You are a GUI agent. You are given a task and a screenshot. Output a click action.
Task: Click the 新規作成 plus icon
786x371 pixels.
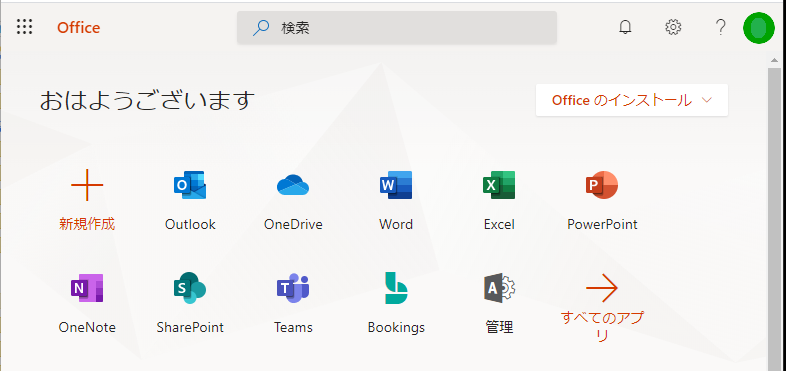[87, 185]
